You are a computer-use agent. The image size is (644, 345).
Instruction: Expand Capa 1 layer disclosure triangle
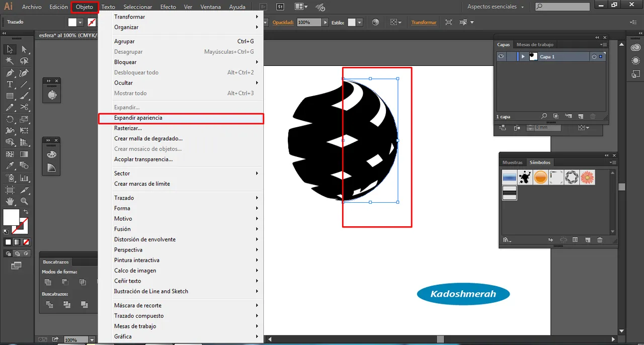click(523, 57)
